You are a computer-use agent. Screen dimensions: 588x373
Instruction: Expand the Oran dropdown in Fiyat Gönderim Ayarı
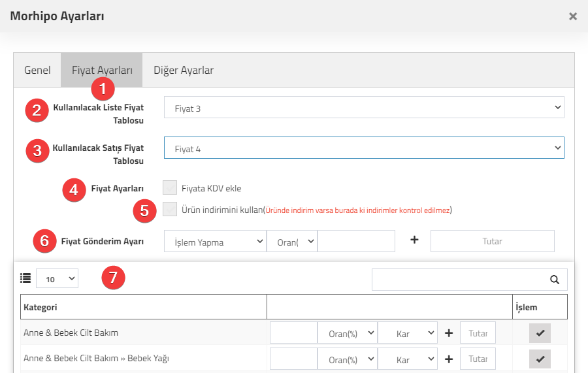tap(292, 241)
